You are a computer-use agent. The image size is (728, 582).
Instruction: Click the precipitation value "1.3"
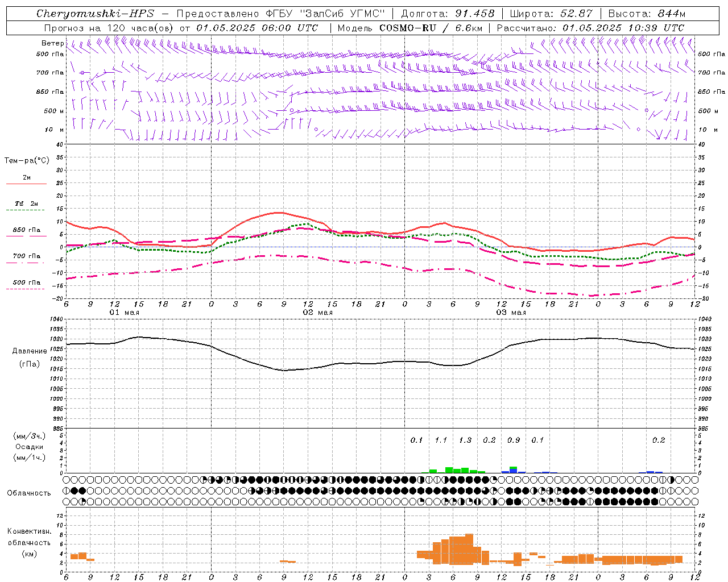tap(465, 440)
